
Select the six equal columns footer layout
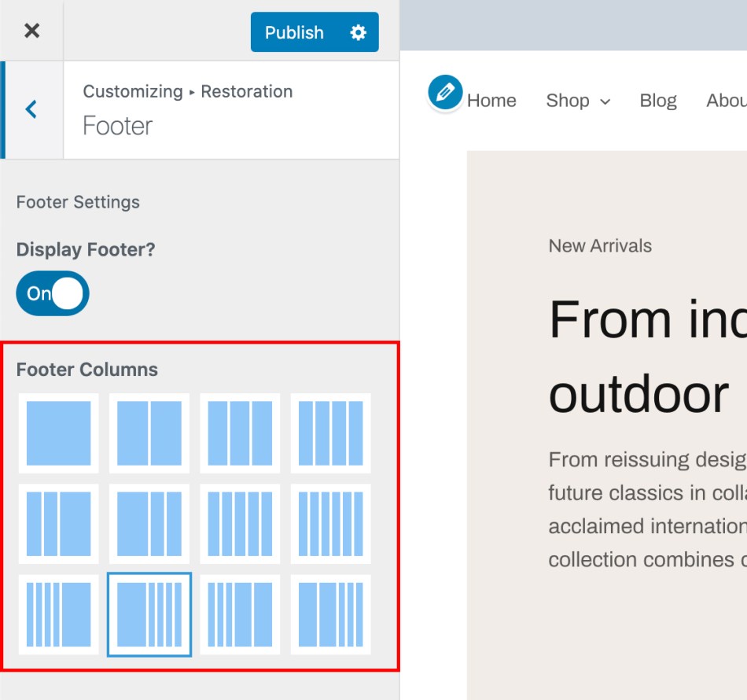(330, 524)
